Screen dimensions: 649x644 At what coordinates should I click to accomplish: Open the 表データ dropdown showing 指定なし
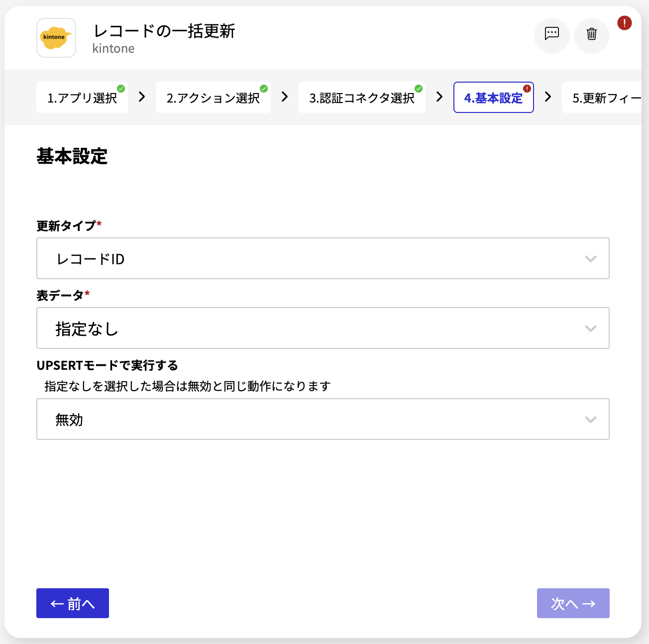323,328
